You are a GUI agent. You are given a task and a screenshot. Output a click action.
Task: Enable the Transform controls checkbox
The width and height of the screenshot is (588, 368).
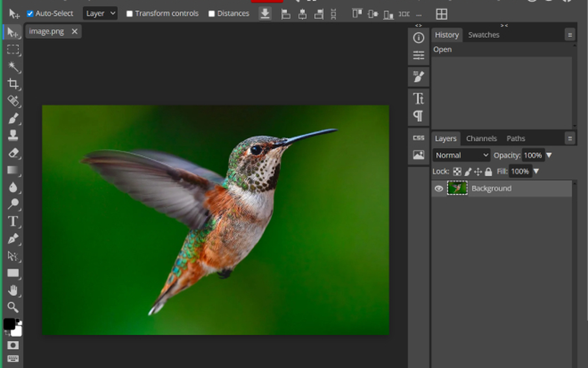(130, 14)
